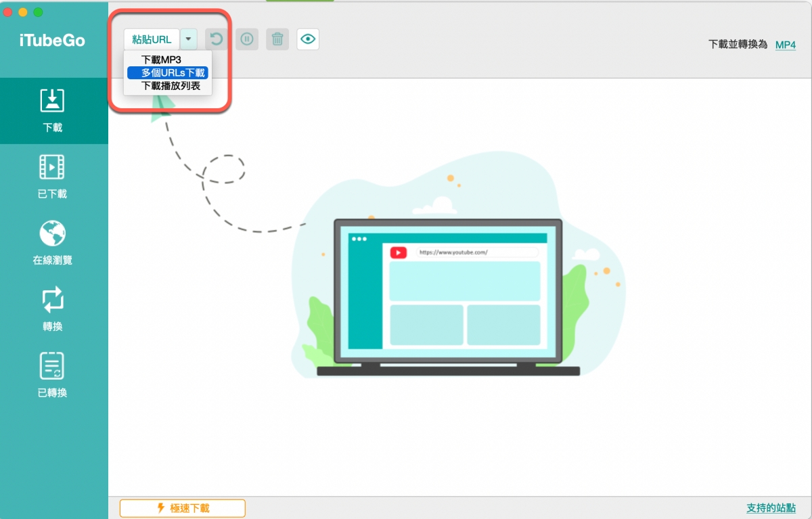Viewport: 812px width, 519px height.
Task: Click the resume all downloads icon
Action: pos(216,39)
